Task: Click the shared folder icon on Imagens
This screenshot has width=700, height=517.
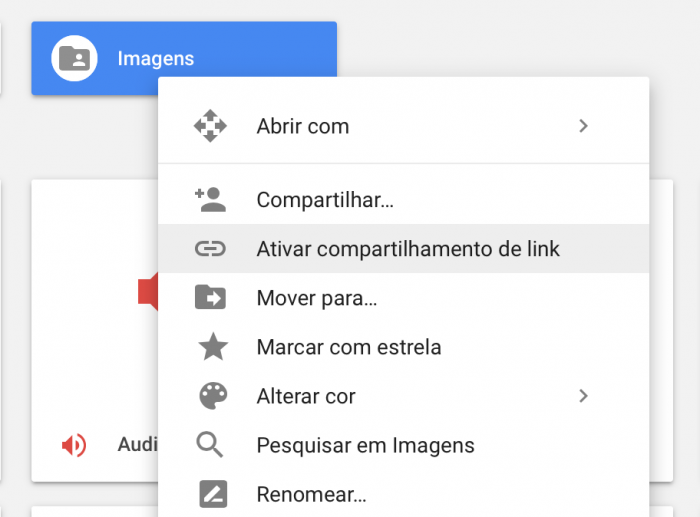Action: [74, 58]
